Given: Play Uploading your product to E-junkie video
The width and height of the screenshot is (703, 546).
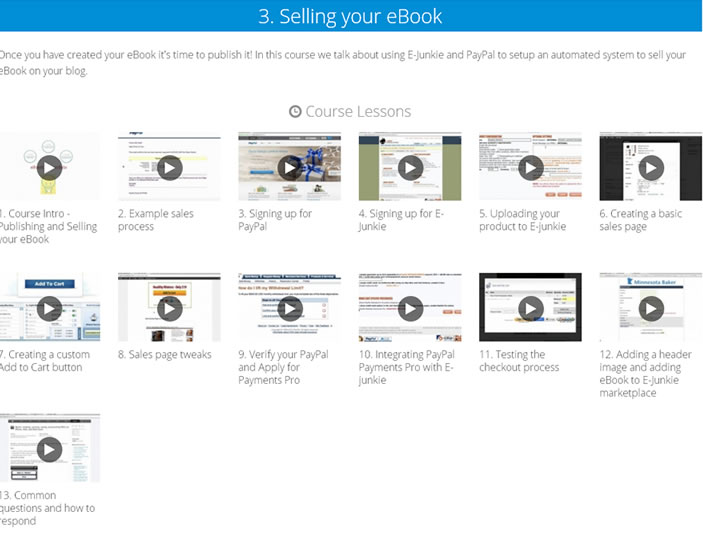Looking at the screenshot, I should click(x=531, y=168).
